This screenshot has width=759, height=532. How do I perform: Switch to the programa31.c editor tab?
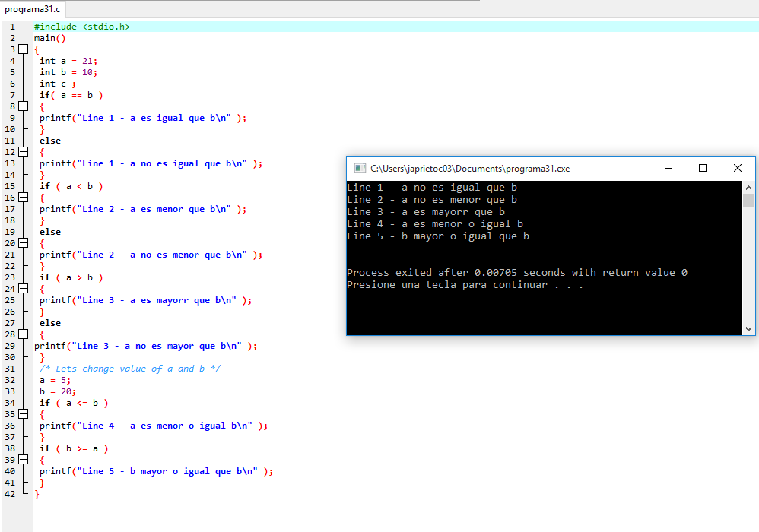tap(33, 9)
